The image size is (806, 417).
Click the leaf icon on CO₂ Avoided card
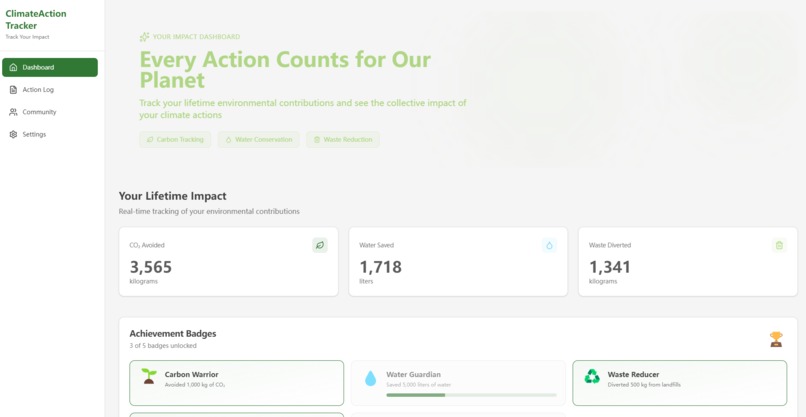pyautogui.click(x=320, y=245)
